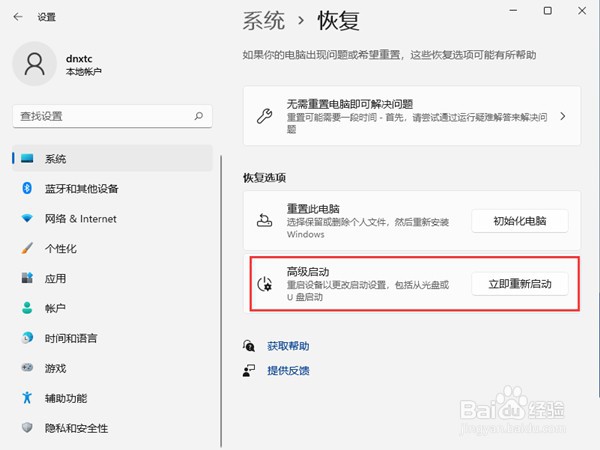600x450 pixels.
Task: Open 蓝牙和其他设备 settings
Action: point(112,188)
